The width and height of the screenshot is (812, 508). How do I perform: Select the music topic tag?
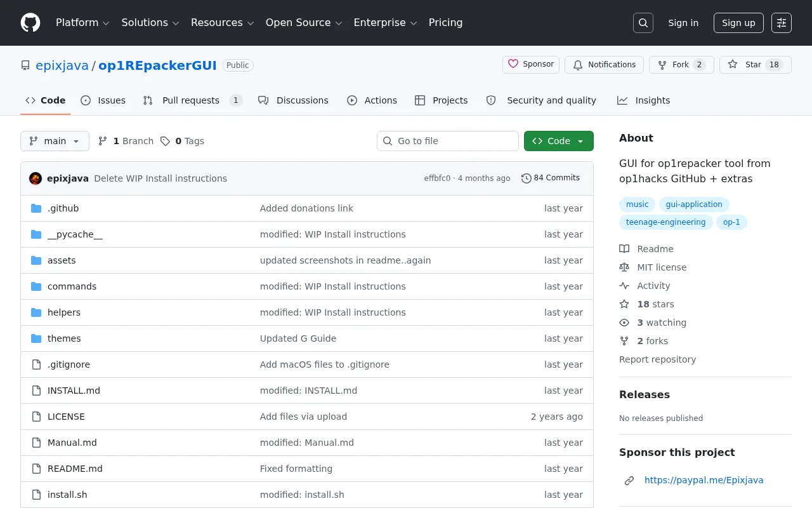637,204
